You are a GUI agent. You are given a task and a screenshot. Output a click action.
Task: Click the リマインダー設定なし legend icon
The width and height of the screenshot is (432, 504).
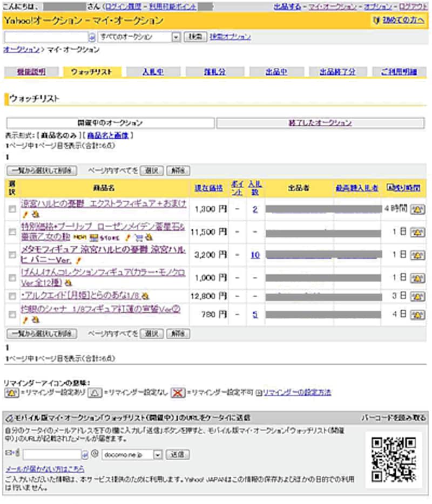94,392
